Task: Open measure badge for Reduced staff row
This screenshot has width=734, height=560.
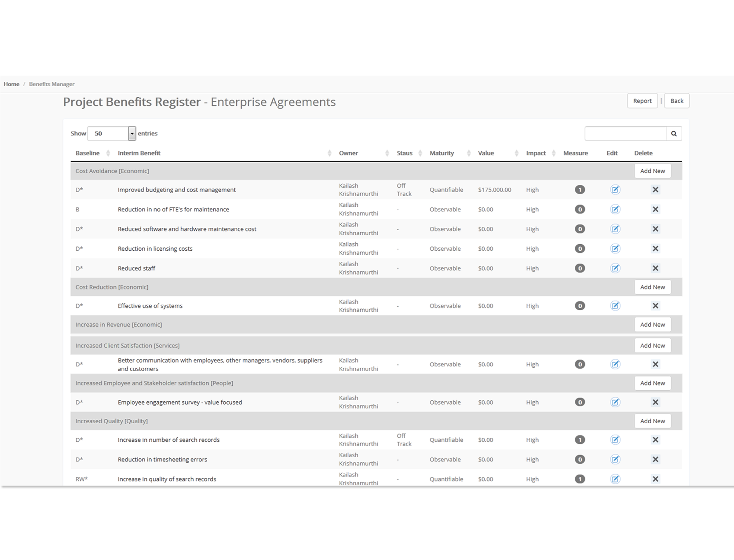Action: click(580, 268)
